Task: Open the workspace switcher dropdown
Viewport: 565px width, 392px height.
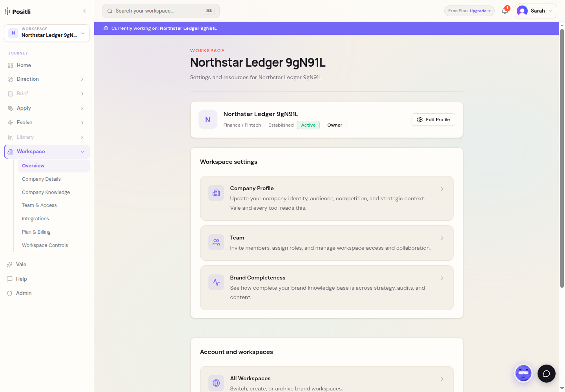Action: click(x=47, y=33)
